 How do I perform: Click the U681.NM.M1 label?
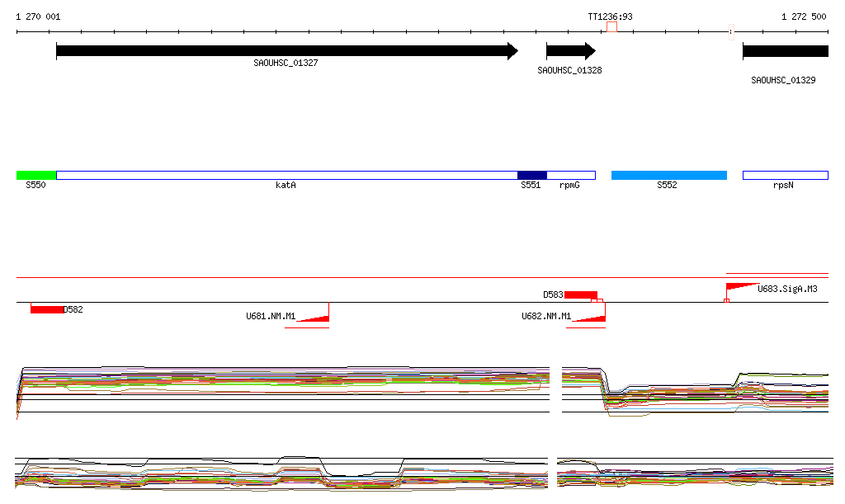point(271,316)
